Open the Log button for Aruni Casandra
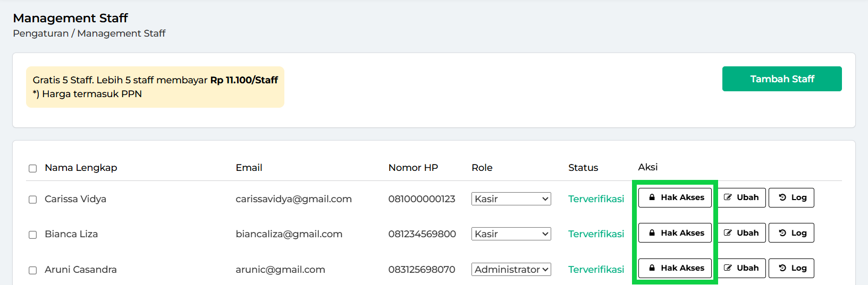The image size is (868, 285). coord(791,268)
